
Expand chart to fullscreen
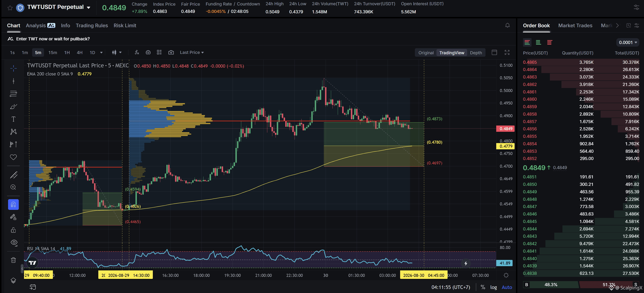507,52
